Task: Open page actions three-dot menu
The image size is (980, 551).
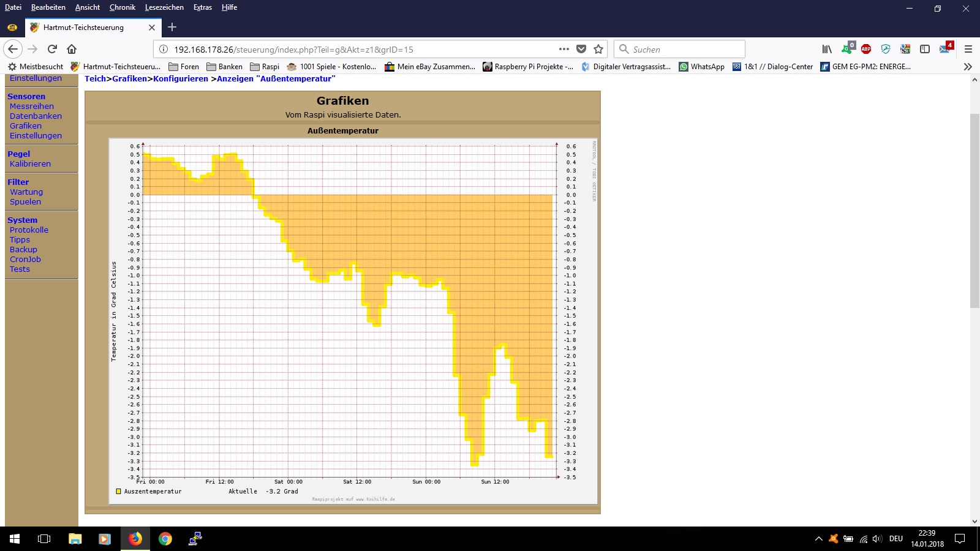Action: click(x=564, y=49)
